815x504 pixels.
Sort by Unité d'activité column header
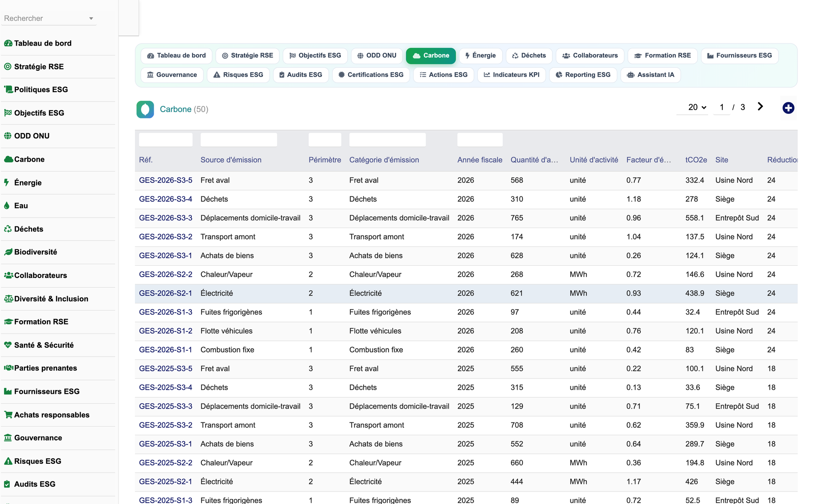[x=593, y=160]
